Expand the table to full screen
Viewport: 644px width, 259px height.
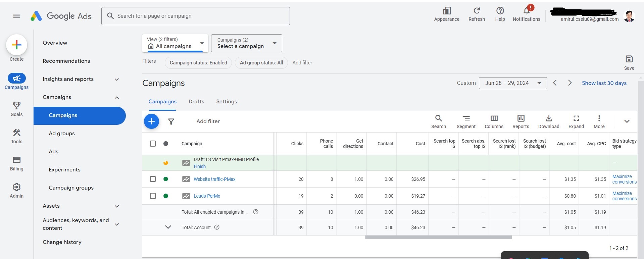point(576,122)
